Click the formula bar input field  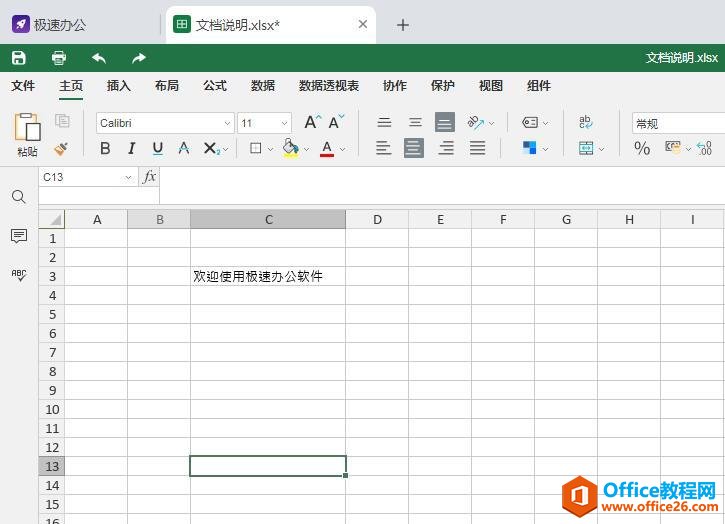[442, 185]
